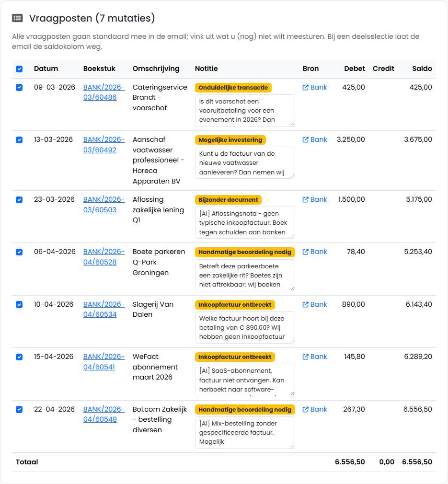Click debet amount 145,80

(x=355, y=357)
